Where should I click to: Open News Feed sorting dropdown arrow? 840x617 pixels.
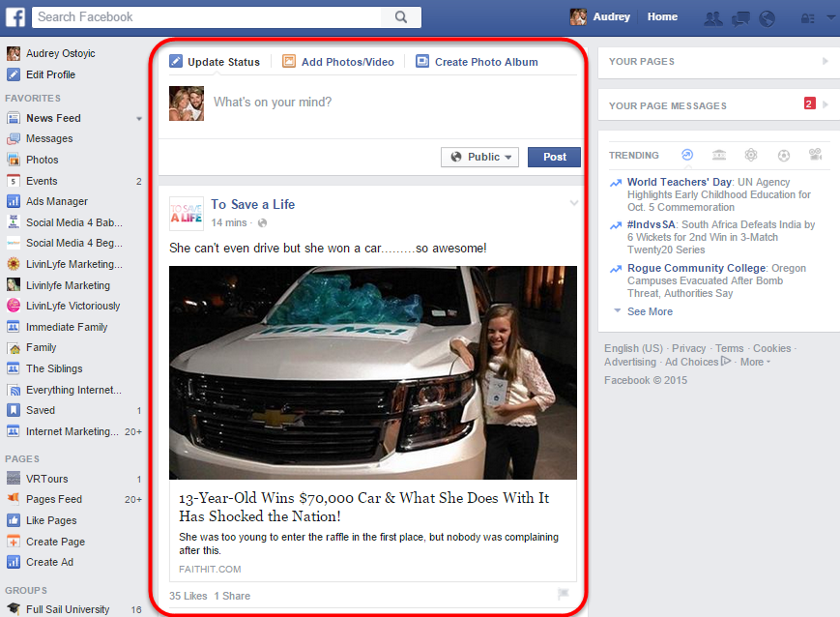click(x=139, y=119)
